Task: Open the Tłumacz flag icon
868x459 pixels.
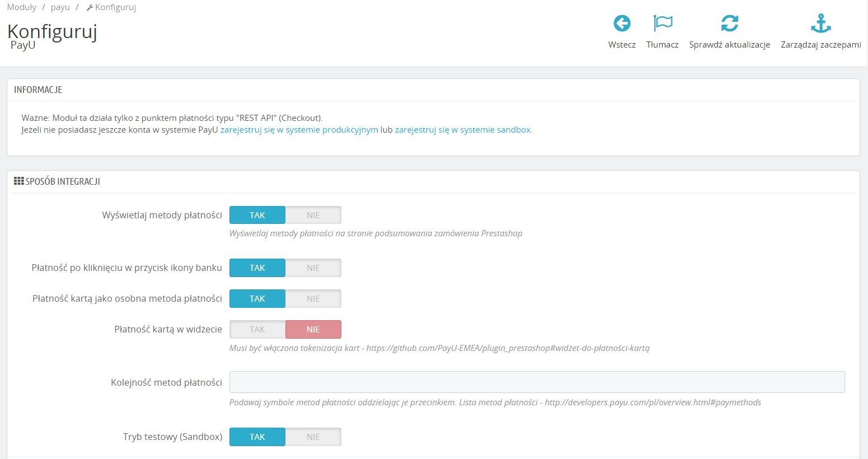Action: pyautogui.click(x=663, y=24)
